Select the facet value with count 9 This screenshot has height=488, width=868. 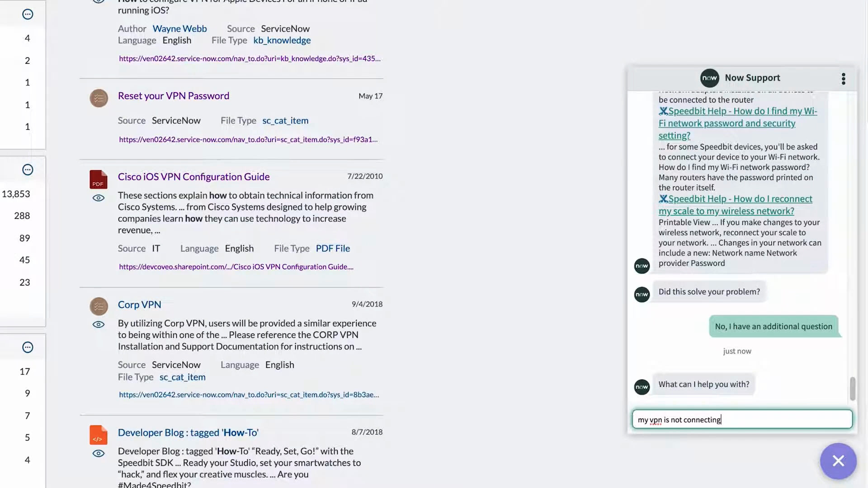pyautogui.click(x=27, y=393)
